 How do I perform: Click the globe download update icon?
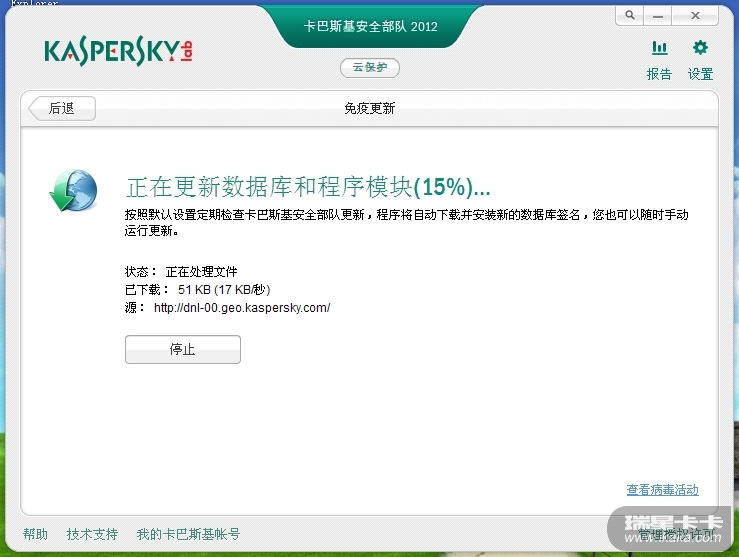click(74, 190)
